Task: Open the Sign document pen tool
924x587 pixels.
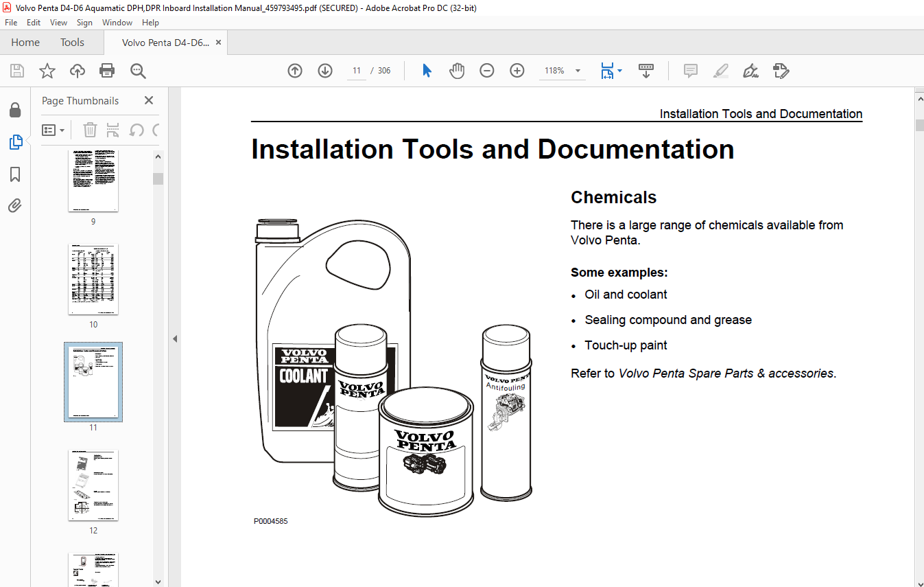Action: [x=750, y=71]
